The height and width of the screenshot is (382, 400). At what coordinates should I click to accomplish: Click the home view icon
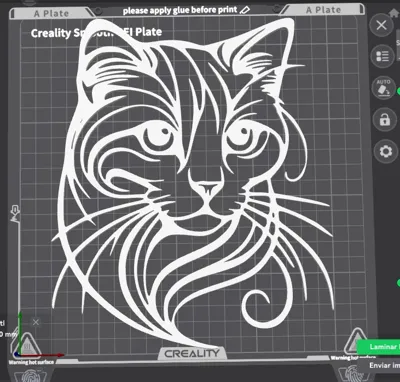tap(395, 13)
